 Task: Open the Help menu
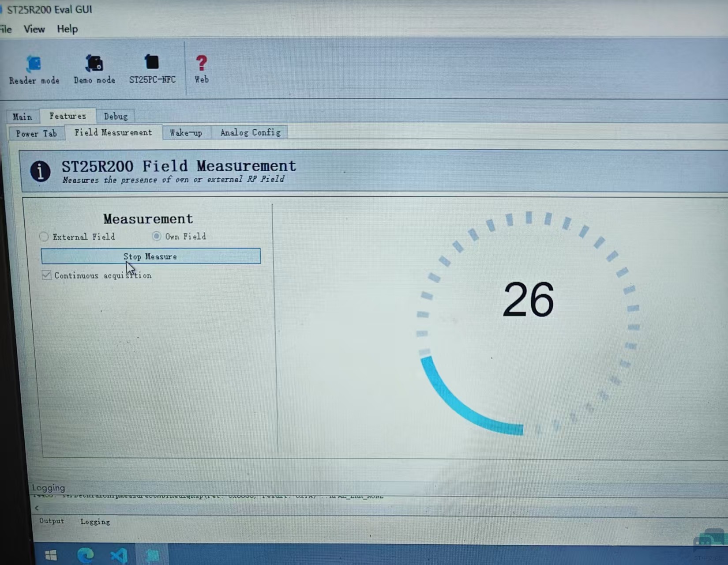point(67,29)
